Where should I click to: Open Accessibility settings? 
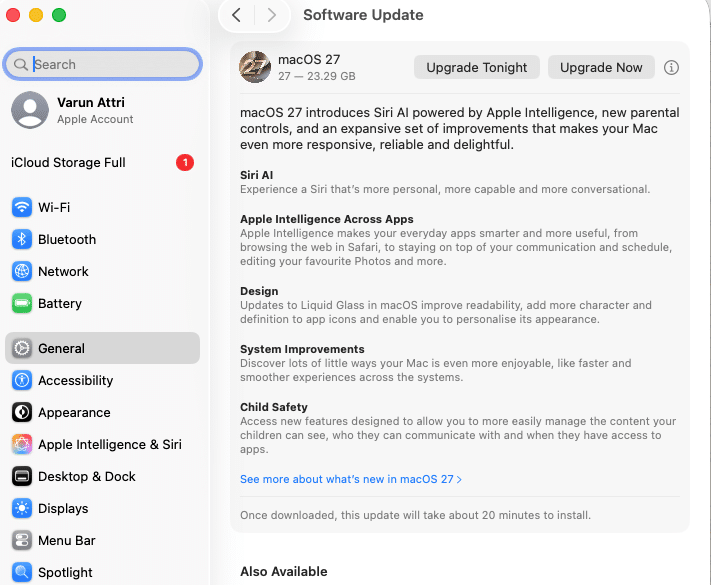coord(102,380)
